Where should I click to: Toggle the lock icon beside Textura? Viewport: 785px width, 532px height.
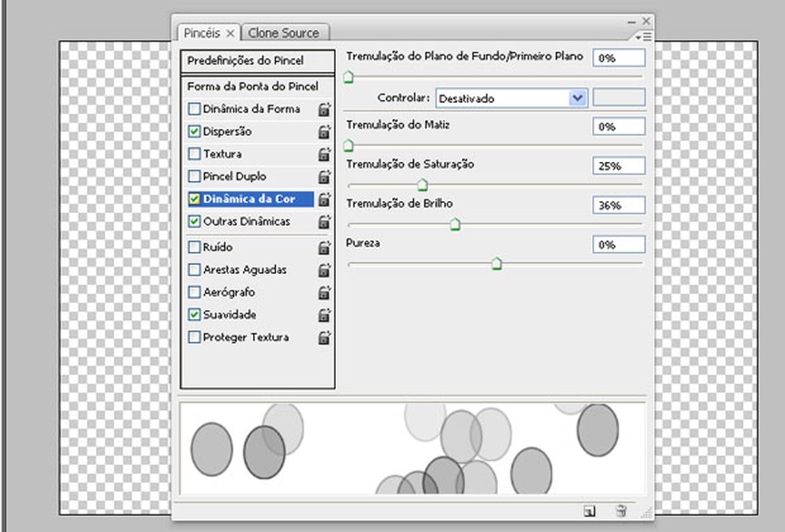(x=325, y=154)
